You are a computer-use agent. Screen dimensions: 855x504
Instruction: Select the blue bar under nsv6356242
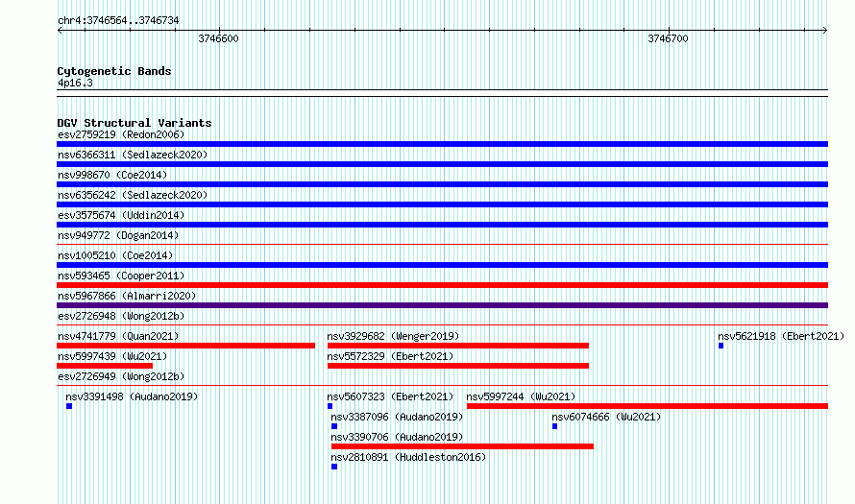[442, 204]
